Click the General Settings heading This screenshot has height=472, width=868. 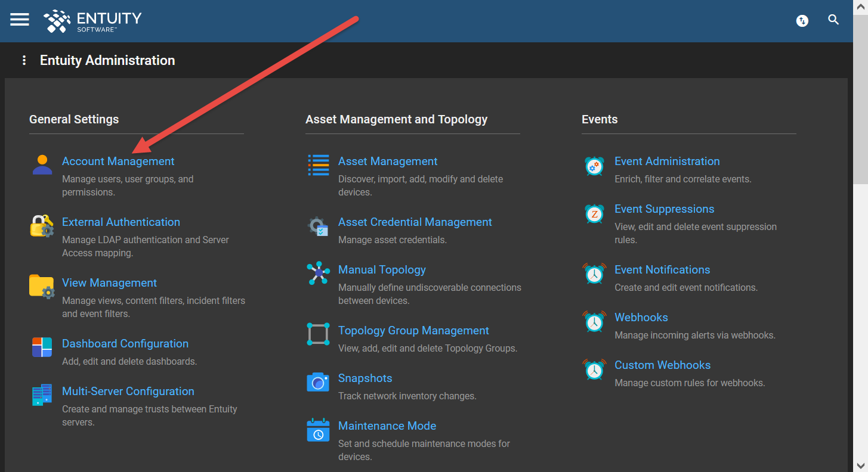click(x=74, y=119)
